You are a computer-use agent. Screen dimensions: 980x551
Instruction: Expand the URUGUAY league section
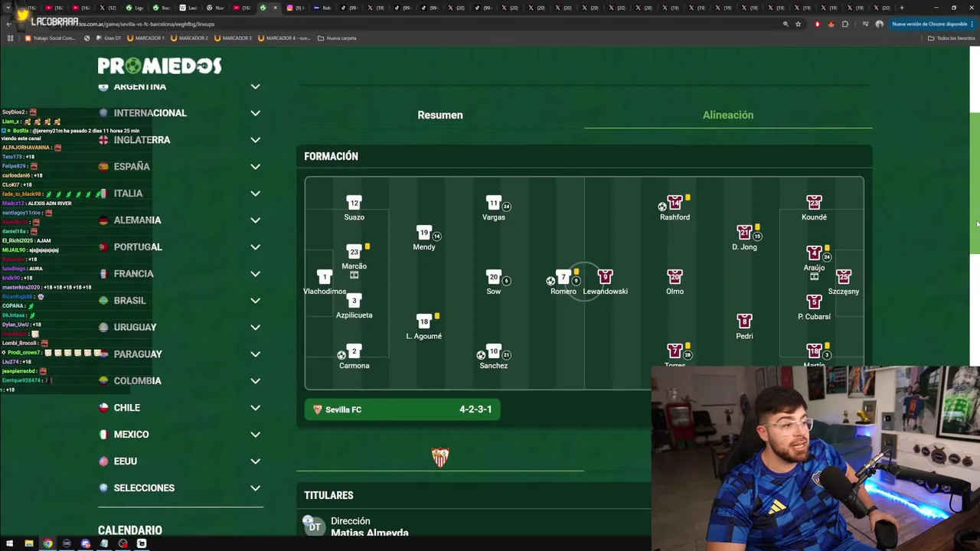point(255,328)
